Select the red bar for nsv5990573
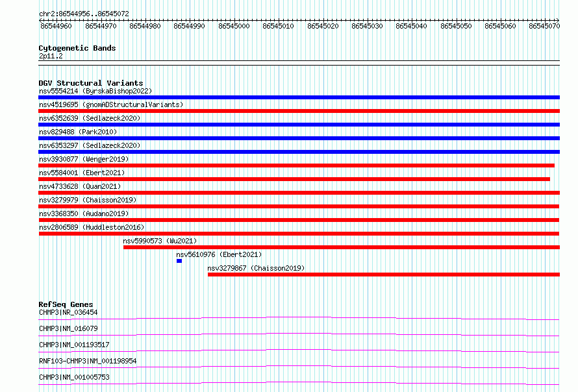This screenshot has width=578, height=392. coord(342,247)
